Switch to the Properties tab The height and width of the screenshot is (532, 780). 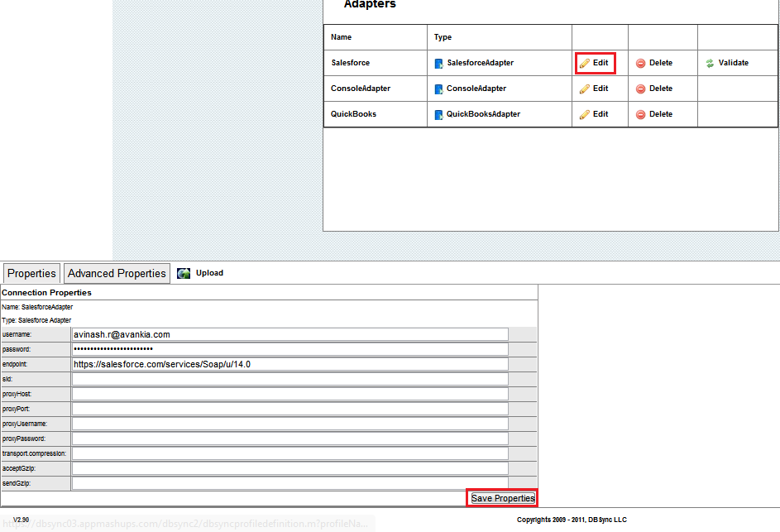tap(31, 273)
